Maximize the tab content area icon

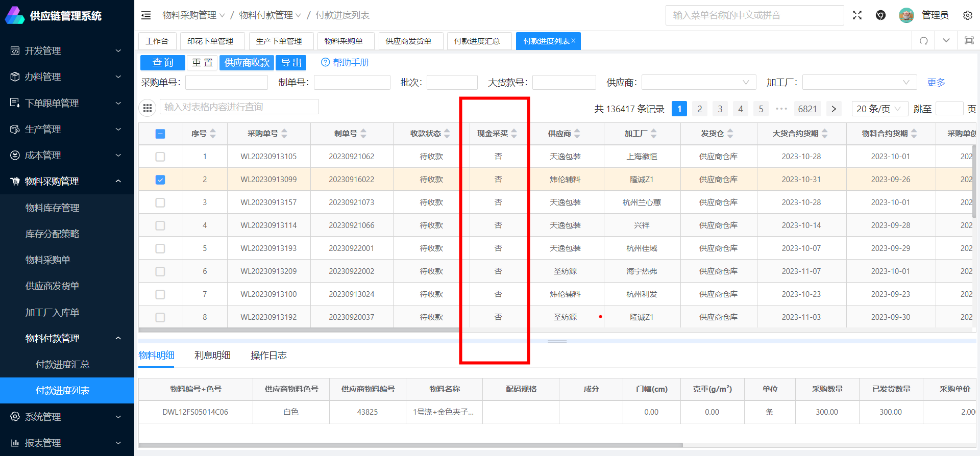pos(969,41)
